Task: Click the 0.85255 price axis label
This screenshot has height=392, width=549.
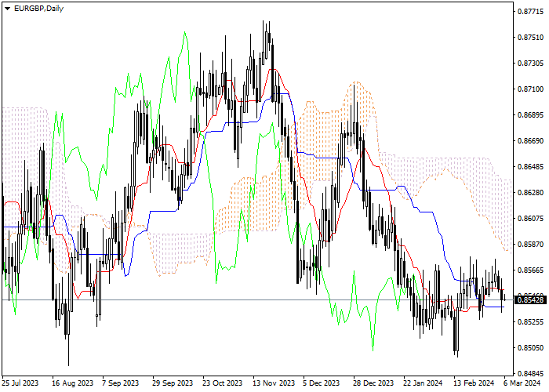Action: pyautogui.click(x=530, y=321)
